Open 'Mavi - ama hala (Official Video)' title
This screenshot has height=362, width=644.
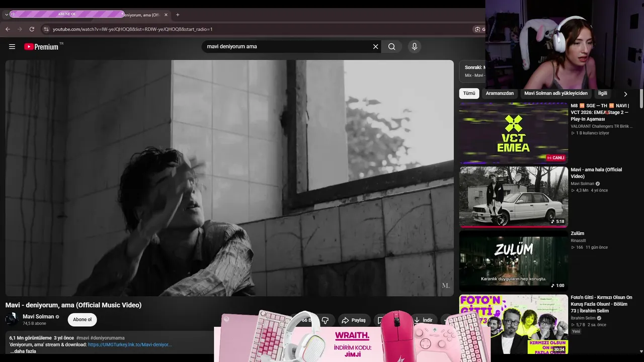596,173
